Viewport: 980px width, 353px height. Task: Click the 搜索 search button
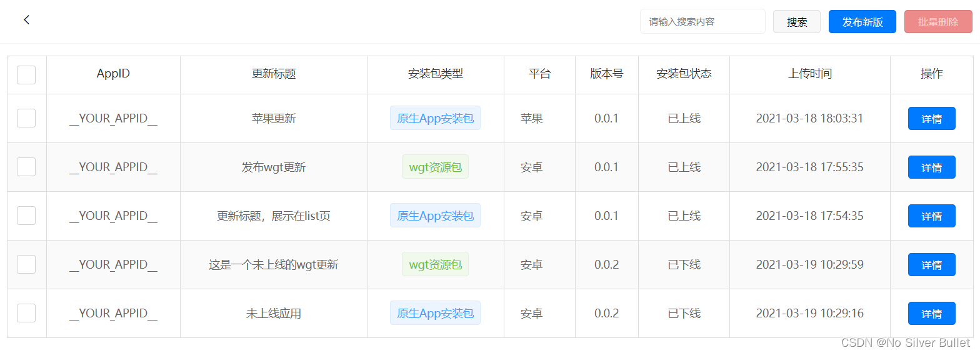click(x=797, y=22)
